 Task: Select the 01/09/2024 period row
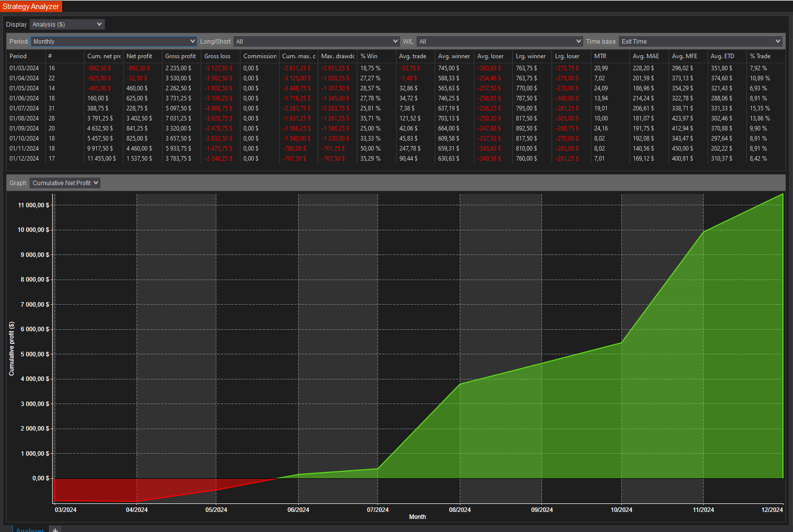[x=396, y=128]
